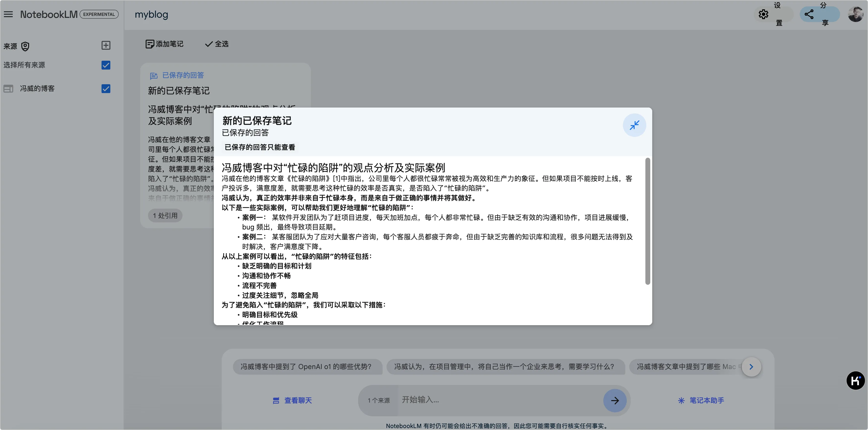Open 查看聊天 chat view

pyautogui.click(x=292, y=400)
